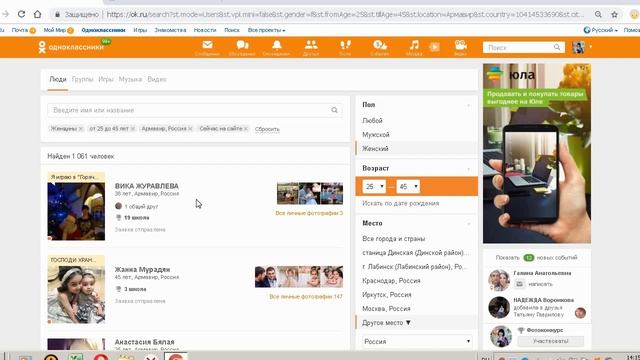Open maximum age dropdown showing 45
Image resolution: width=640 pixels, height=360 pixels.
click(408, 187)
